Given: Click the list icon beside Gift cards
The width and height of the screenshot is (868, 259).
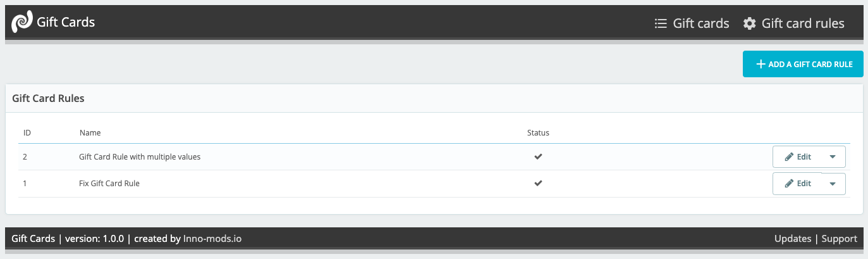Looking at the screenshot, I should [661, 23].
